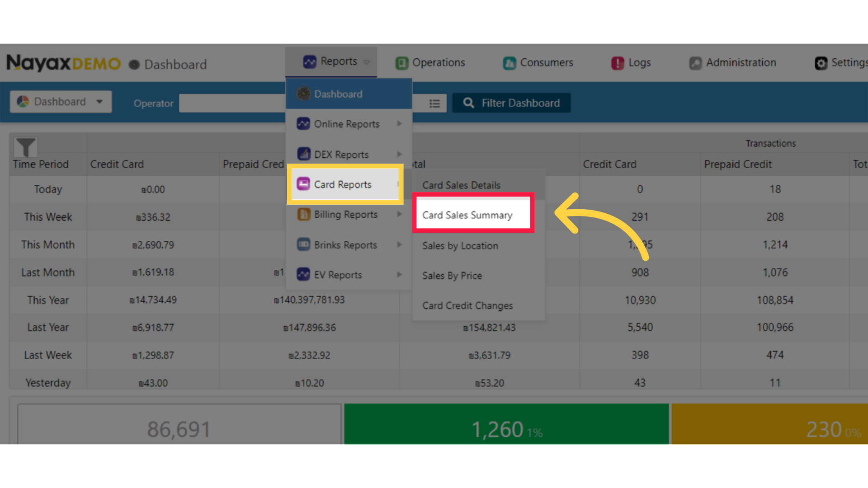Open the Administration menu
868x488 pixels.
tap(732, 63)
